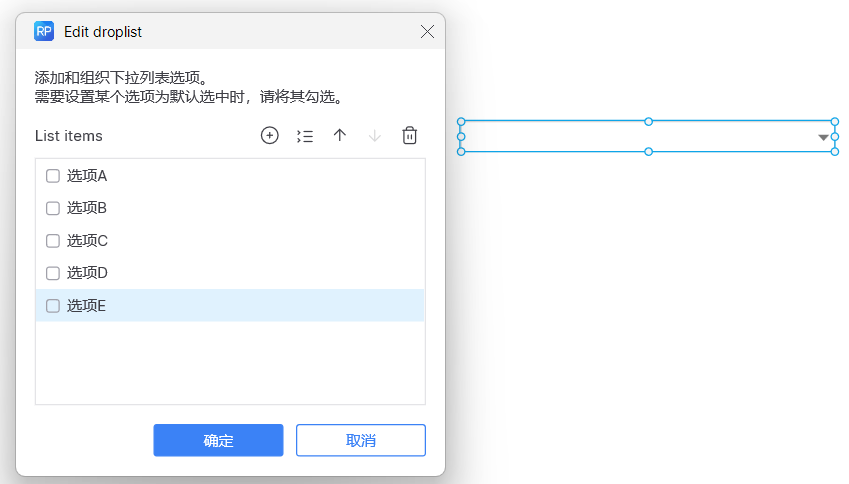Open the bulk edit list items tool
Viewport: 849px width, 484px height.
pyautogui.click(x=305, y=136)
